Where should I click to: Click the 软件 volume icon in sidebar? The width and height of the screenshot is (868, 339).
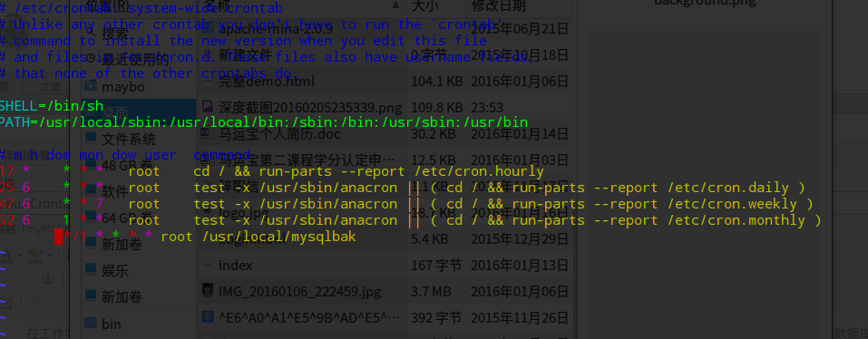pyautogui.click(x=91, y=190)
